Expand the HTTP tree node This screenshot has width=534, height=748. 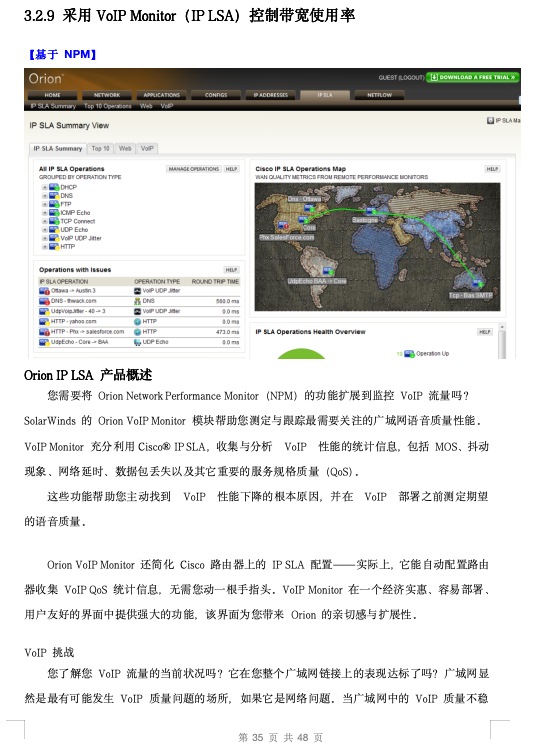click(x=45, y=247)
